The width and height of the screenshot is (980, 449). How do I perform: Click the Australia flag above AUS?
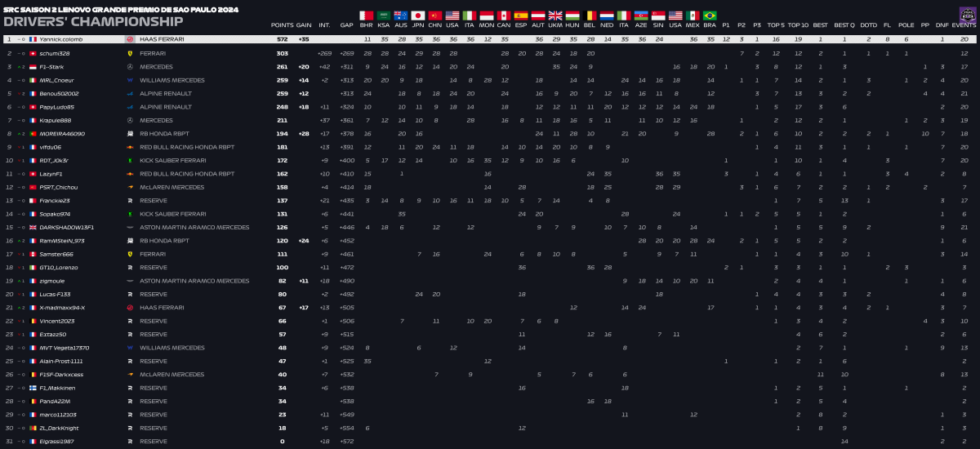point(401,16)
